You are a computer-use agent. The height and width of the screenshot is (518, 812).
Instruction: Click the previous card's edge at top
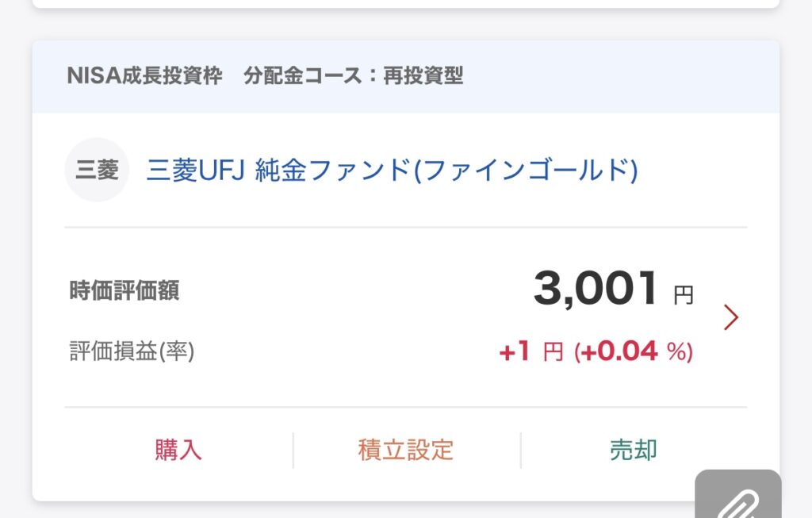[406, 3]
